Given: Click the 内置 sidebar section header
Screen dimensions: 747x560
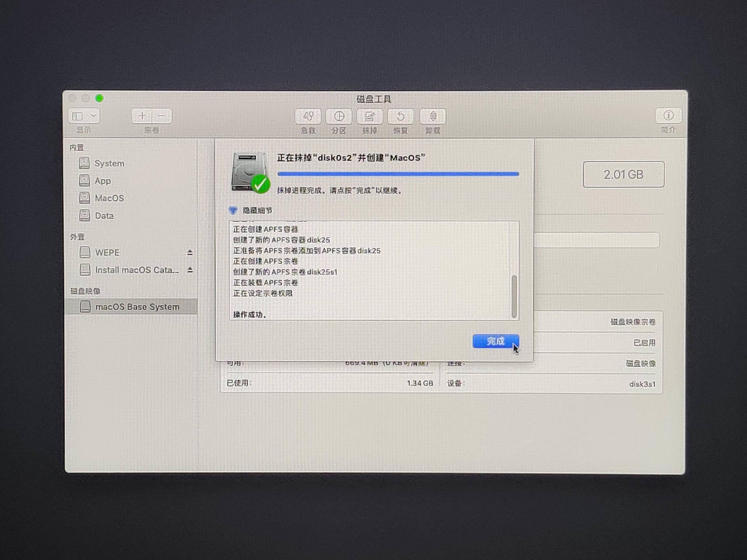Looking at the screenshot, I should [77, 147].
